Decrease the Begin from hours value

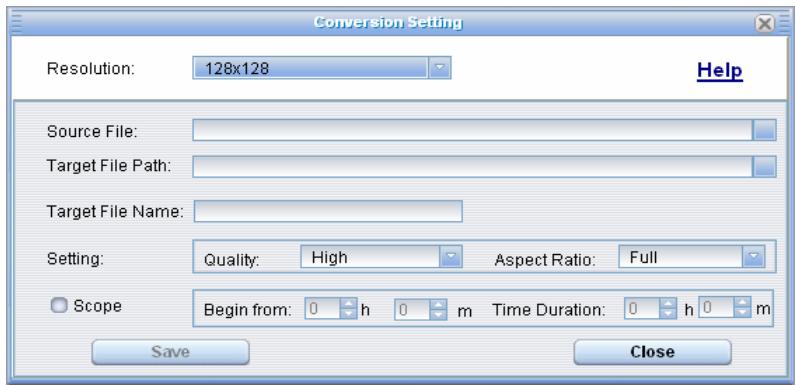tap(348, 313)
